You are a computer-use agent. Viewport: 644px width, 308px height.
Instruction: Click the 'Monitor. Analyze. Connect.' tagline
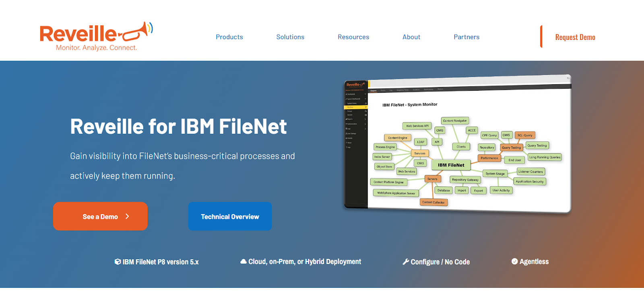click(x=97, y=48)
